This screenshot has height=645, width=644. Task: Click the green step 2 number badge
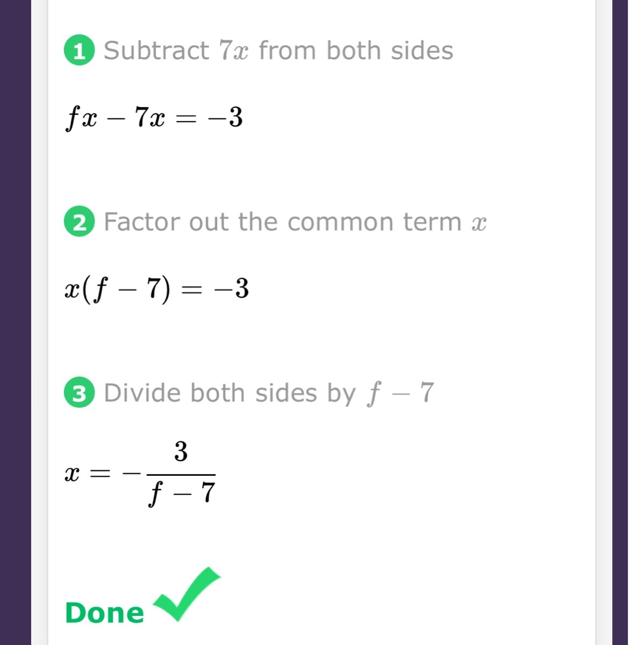[79, 222]
